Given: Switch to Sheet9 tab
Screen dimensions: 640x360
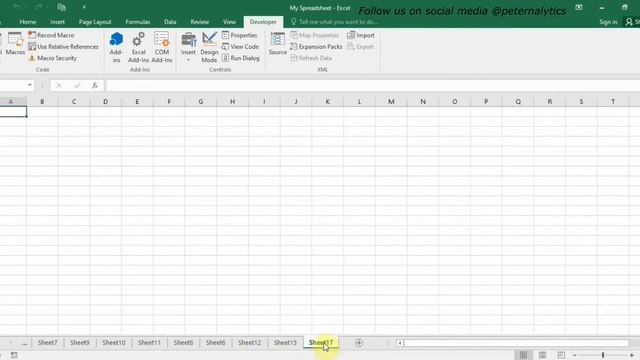Looking at the screenshot, I should tap(80, 343).
